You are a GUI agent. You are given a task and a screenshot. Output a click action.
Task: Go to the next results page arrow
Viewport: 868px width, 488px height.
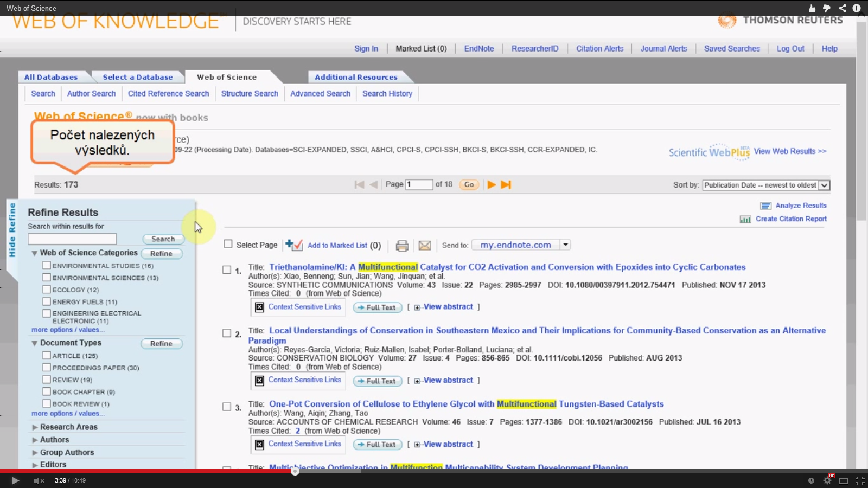tap(492, 184)
